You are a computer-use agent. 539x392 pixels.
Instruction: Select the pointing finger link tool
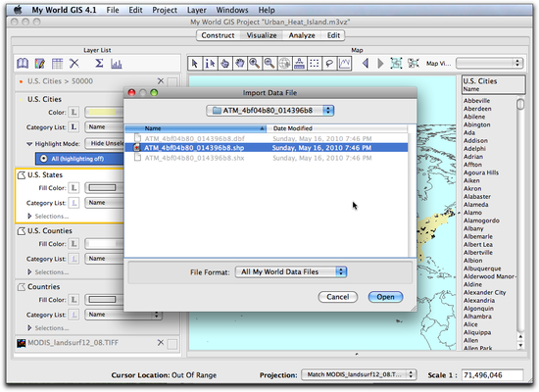pos(224,64)
